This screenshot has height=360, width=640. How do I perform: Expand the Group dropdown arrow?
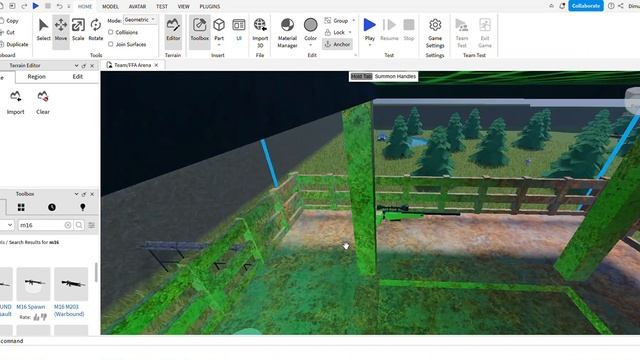point(353,20)
